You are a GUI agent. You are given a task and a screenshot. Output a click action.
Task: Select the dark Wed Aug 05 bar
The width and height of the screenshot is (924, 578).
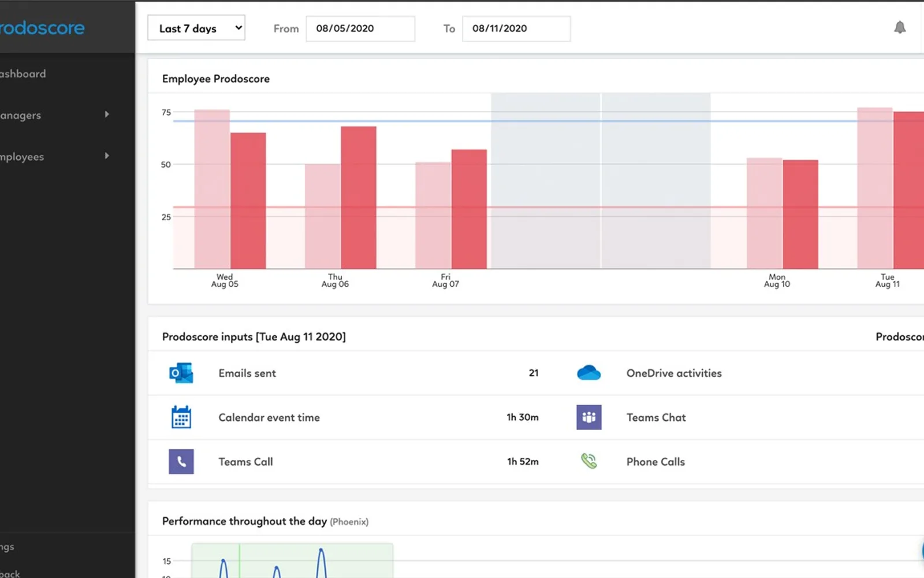point(248,201)
